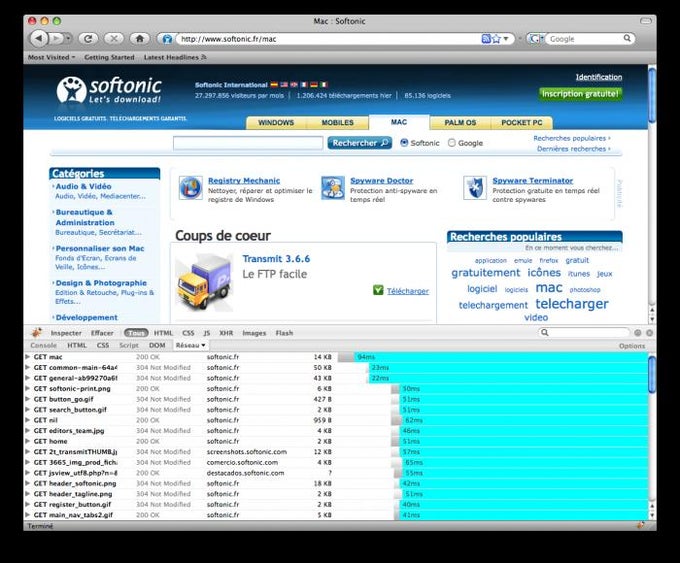The height and width of the screenshot is (563, 680).
Task: Switch to the WINDOWS tab
Action: (276, 122)
